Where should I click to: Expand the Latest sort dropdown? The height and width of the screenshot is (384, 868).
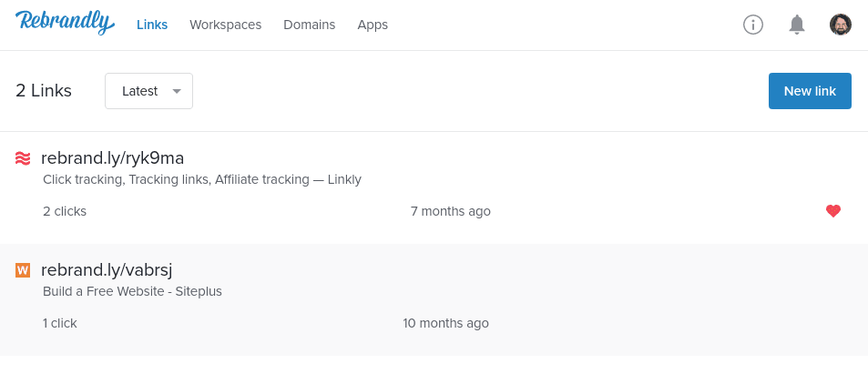tap(148, 91)
